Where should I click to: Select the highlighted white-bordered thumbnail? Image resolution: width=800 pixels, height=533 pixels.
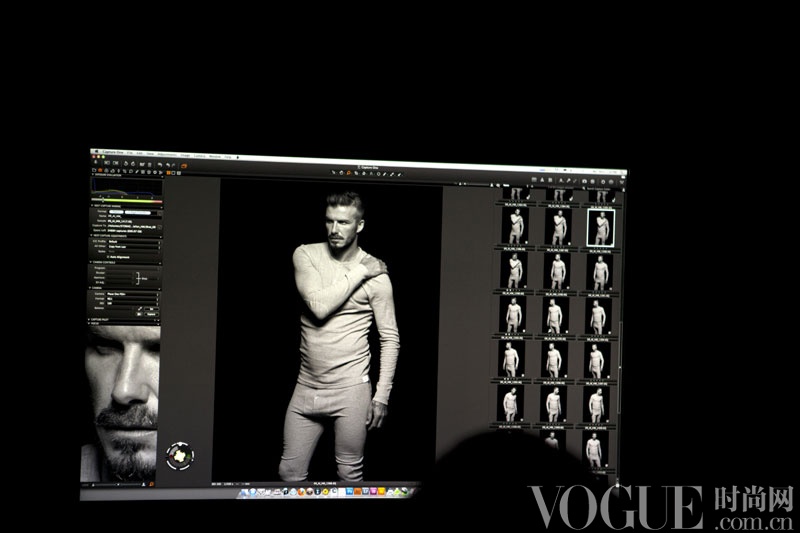(x=602, y=227)
